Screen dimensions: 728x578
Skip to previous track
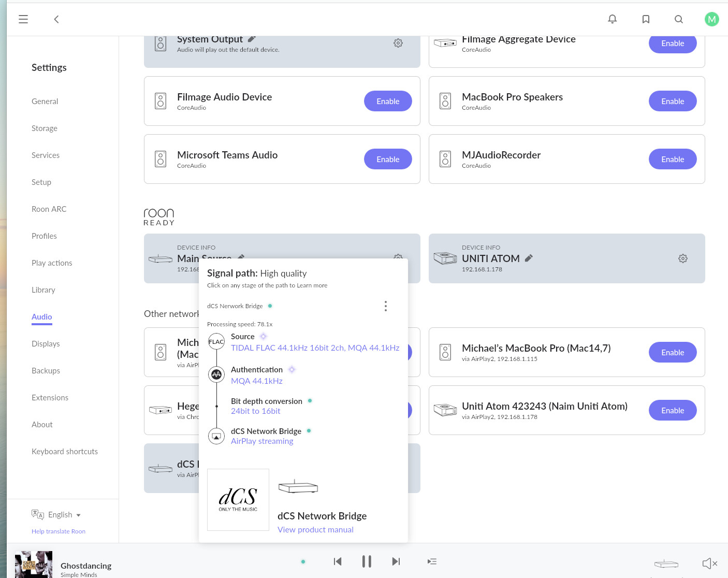click(338, 561)
